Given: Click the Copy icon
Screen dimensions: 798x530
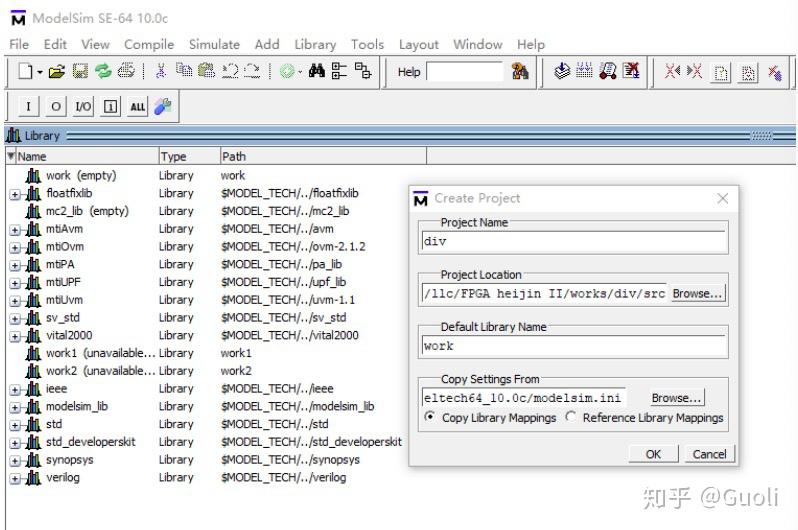Looking at the screenshot, I should tap(184, 70).
